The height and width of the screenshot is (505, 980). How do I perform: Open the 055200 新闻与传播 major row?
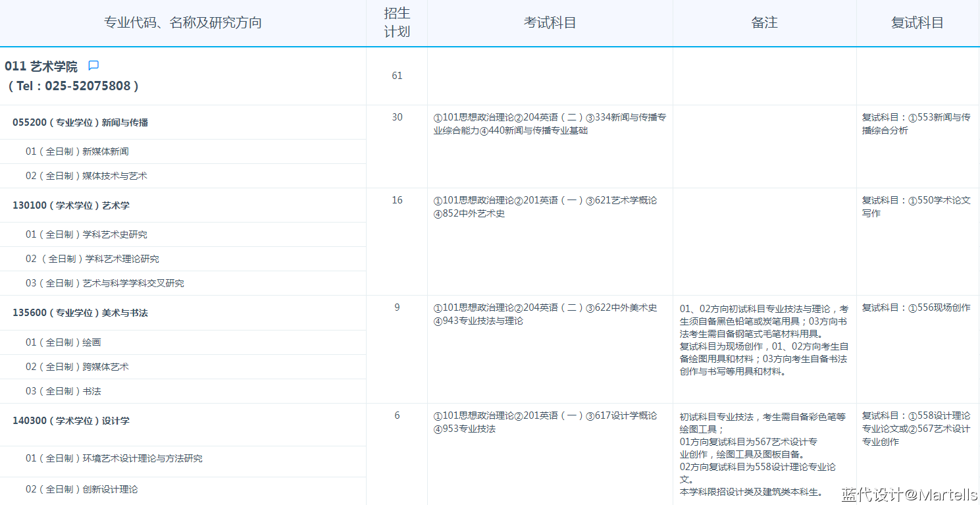pos(80,122)
